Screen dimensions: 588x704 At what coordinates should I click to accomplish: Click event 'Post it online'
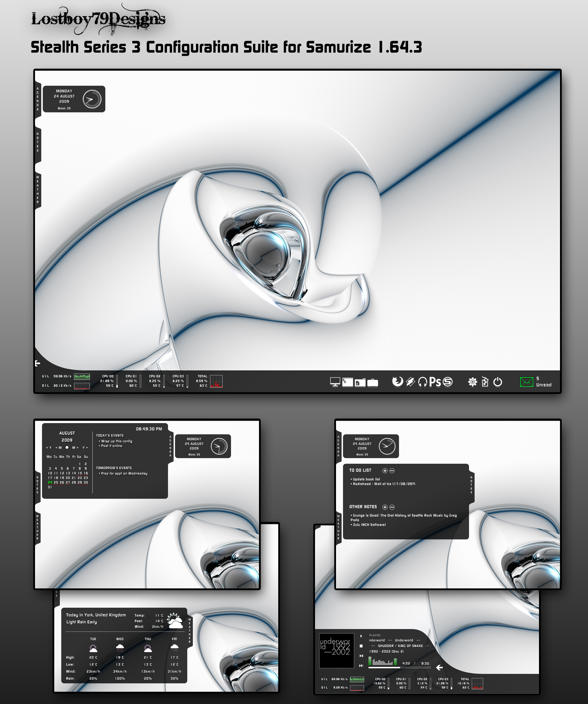point(112,446)
